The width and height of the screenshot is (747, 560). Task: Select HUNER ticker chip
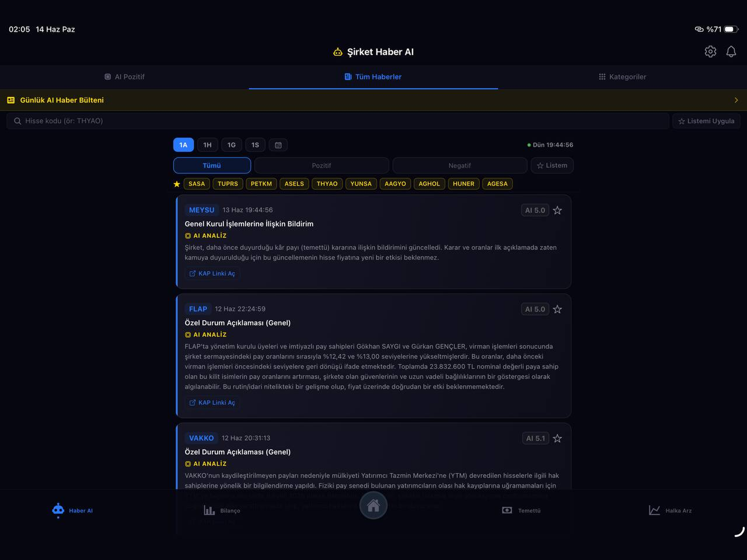[463, 184]
